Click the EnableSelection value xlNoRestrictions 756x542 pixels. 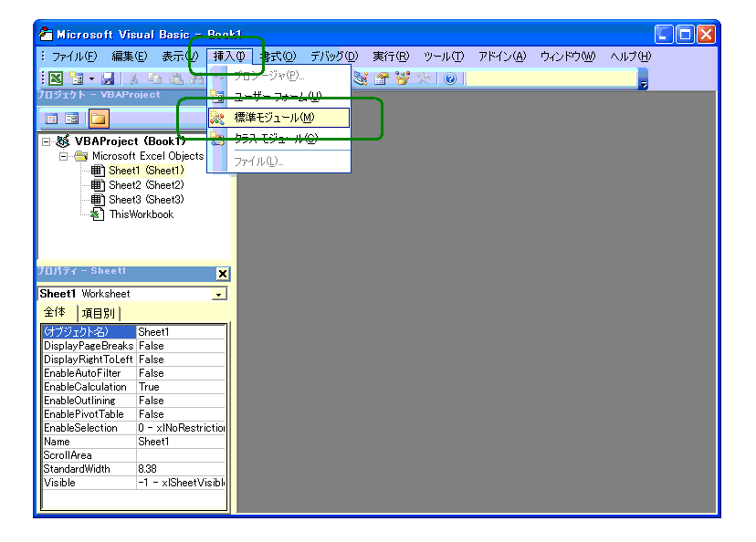181,428
